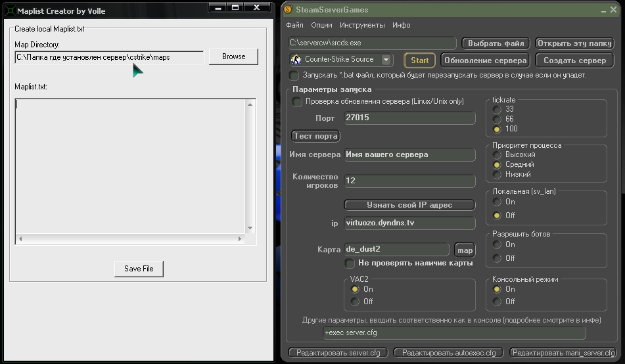The image size is (625, 364).
Task: Click the srcds.exe path field
Action: click(x=372, y=43)
